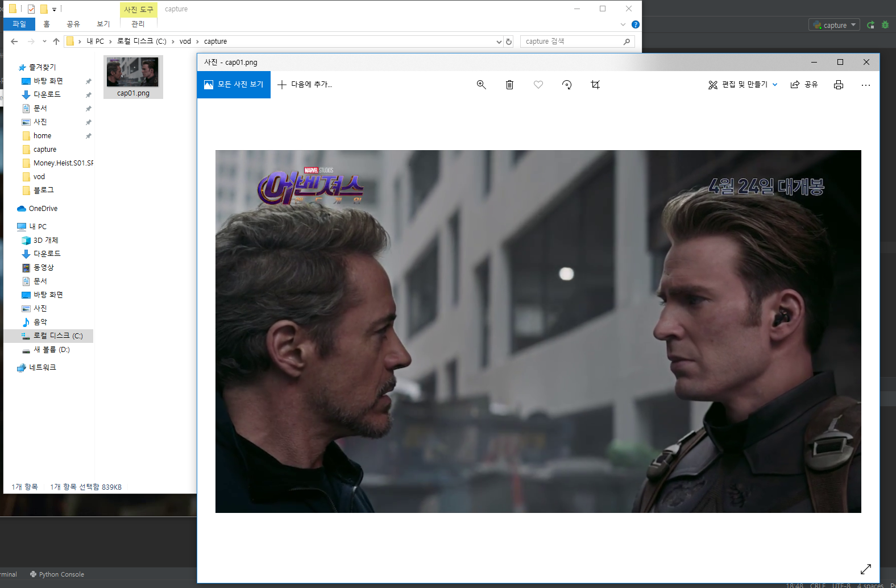This screenshot has height=588, width=896.
Task: Open the File tab in Explorer
Action: click(19, 24)
